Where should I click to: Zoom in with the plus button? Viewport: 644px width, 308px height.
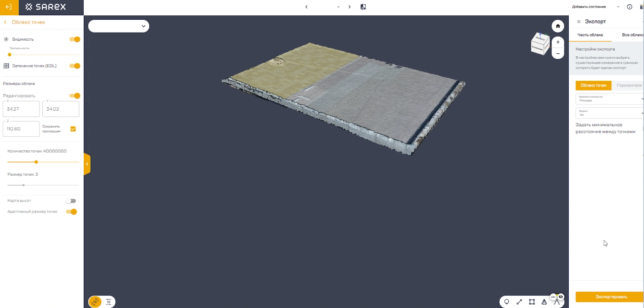click(557, 42)
